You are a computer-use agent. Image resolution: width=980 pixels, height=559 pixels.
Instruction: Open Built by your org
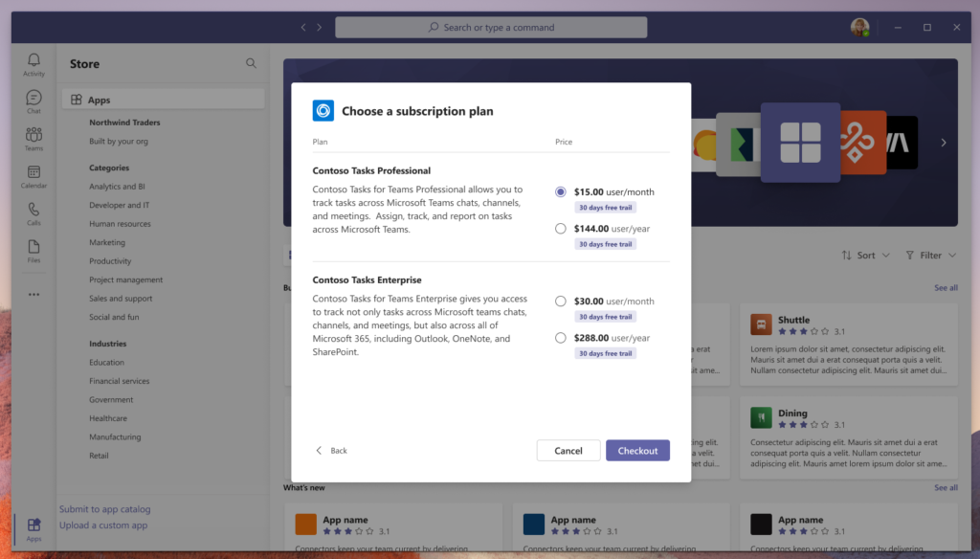(x=119, y=142)
